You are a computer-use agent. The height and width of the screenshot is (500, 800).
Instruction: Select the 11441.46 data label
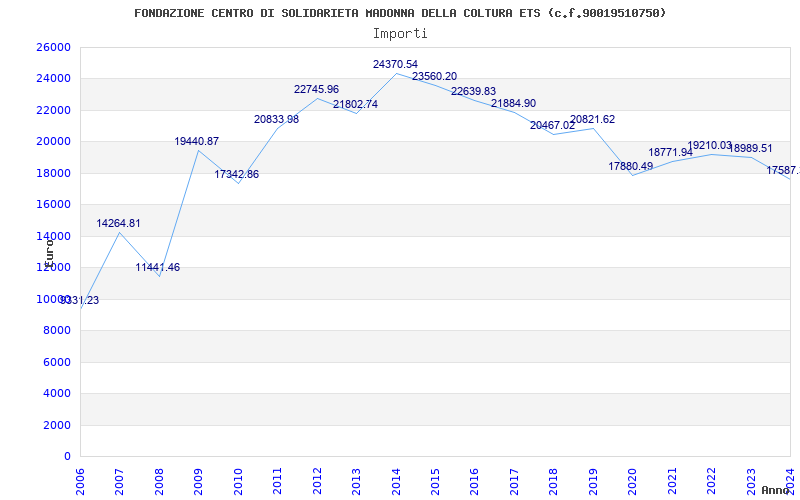[x=158, y=267]
